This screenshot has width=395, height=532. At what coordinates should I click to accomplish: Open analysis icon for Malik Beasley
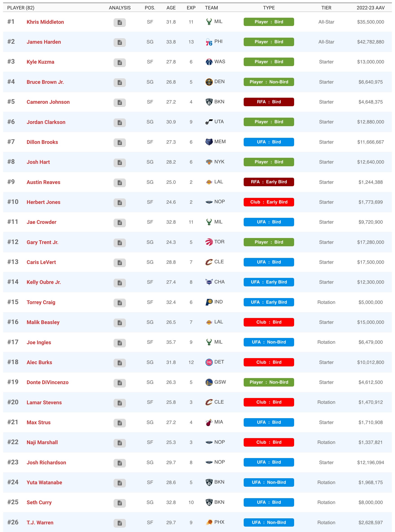(x=119, y=323)
